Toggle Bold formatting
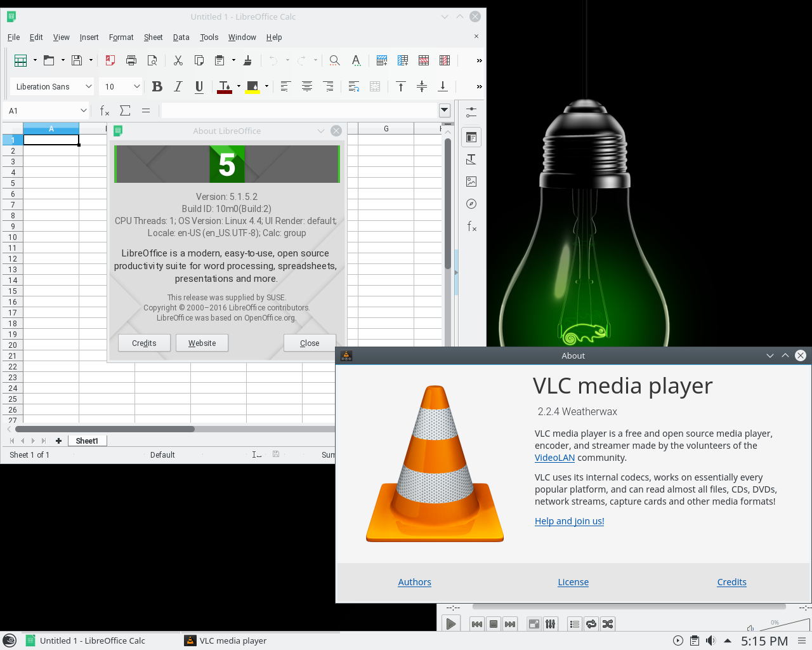The height and width of the screenshot is (650, 812). pos(157,86)
